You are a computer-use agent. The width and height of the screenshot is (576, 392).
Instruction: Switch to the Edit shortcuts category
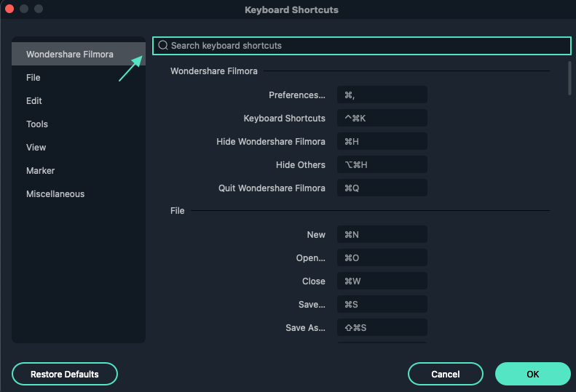34,101
